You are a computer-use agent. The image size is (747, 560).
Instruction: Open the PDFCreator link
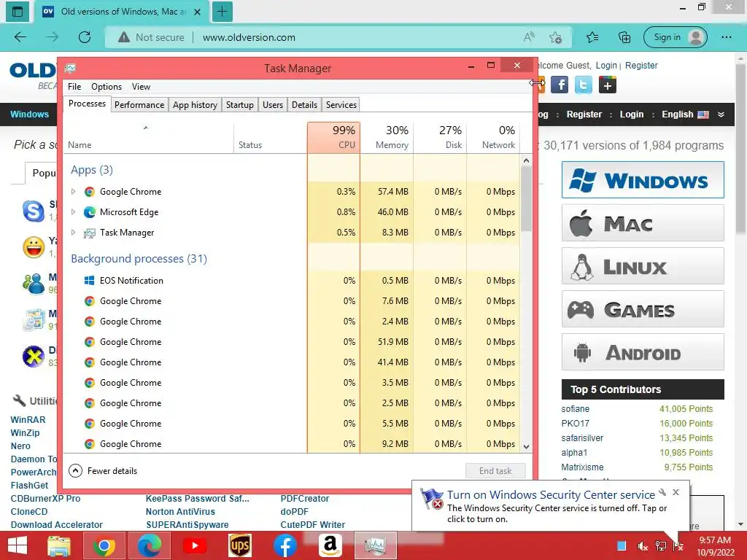coord(305,499)
